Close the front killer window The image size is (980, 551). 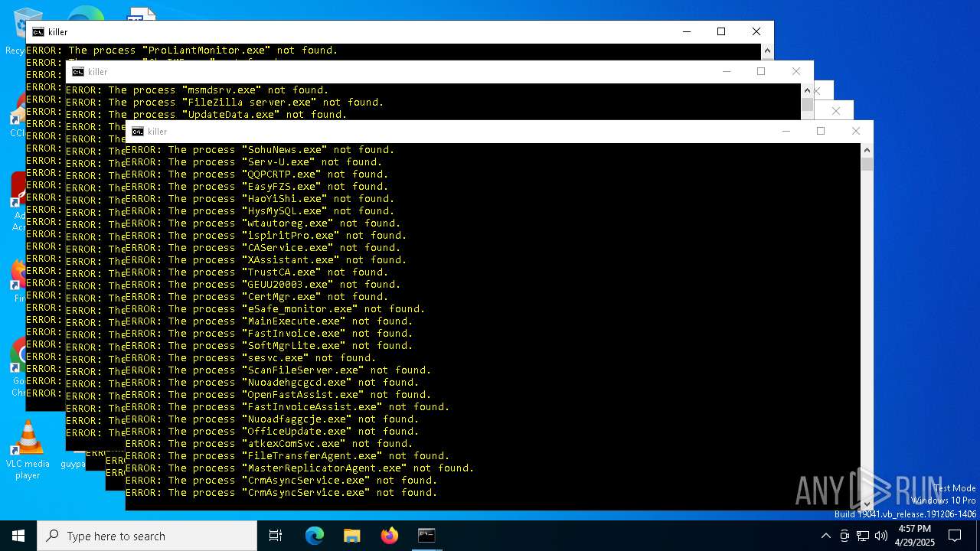click(x=856, y=131)
